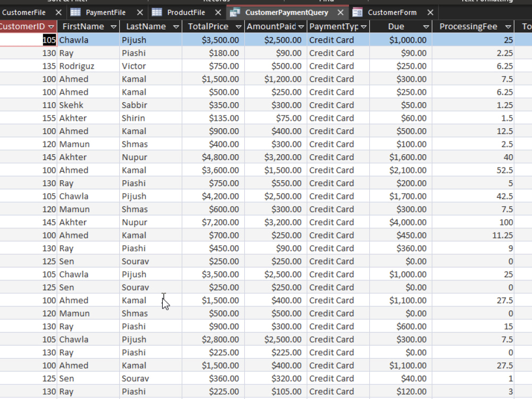Switch to the PaymentFile tab
The width and height of the screenshot is (532, 399).
pos(105,13)
